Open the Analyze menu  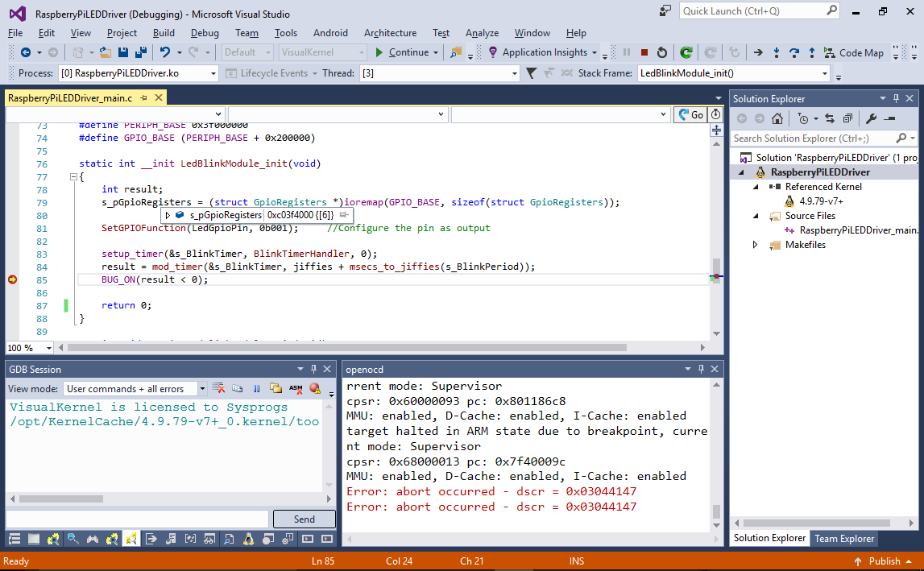[482, 33]
